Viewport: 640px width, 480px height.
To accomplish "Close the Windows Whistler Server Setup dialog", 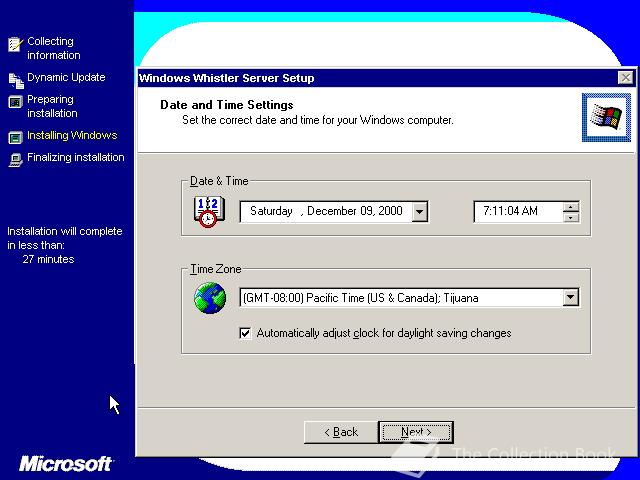I will coord(625,78).
